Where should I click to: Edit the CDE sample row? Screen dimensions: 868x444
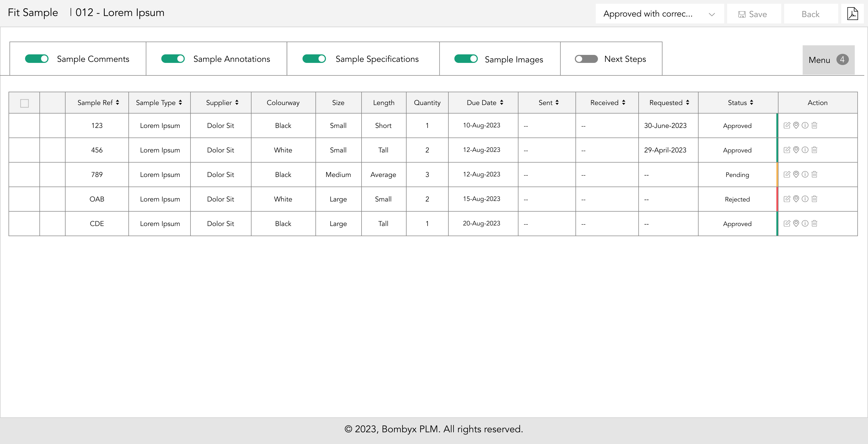point(787,224)
